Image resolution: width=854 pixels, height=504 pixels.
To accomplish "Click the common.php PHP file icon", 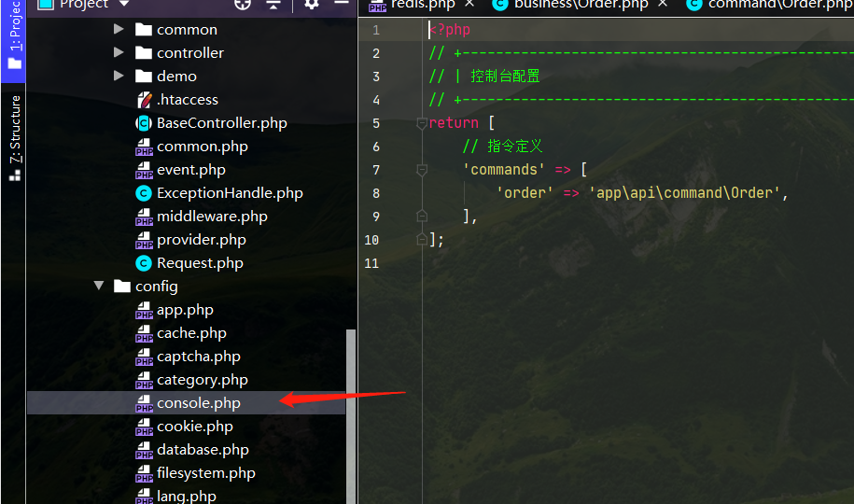I will click(x=144, y=147).
